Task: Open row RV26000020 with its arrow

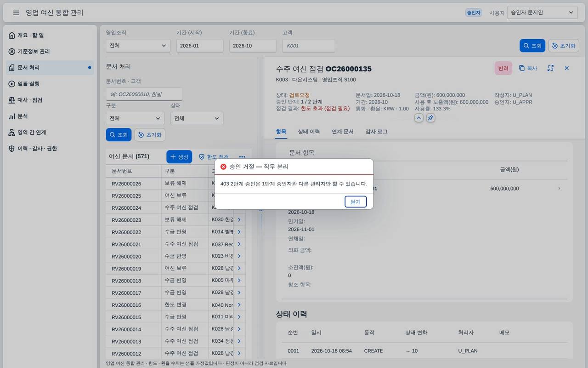Action: [x=239, y=256]
